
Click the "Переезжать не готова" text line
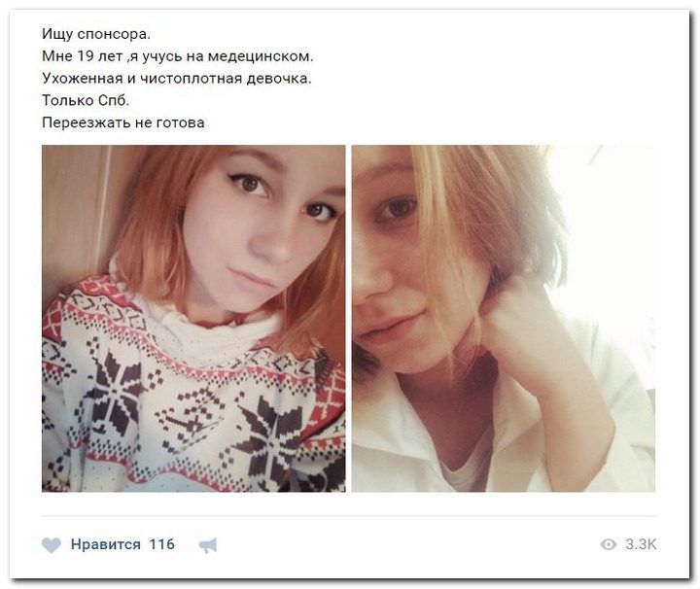coord(123,122)
